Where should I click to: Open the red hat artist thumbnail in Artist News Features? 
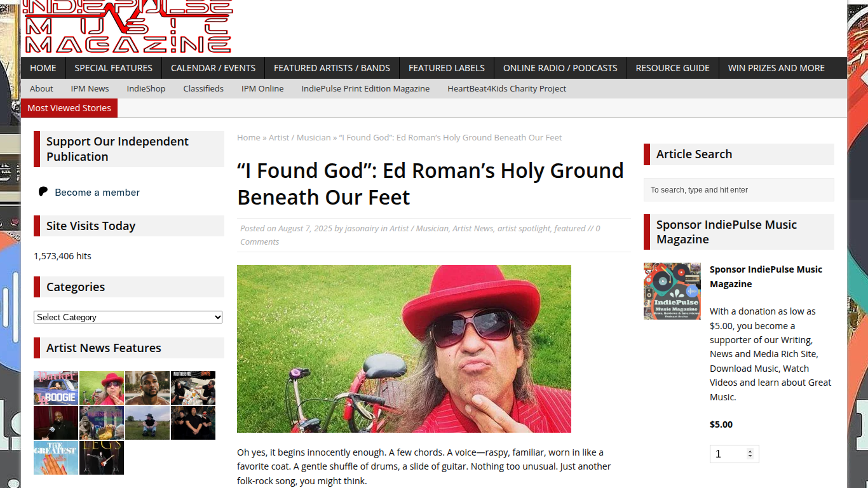[x=102, y=388]
